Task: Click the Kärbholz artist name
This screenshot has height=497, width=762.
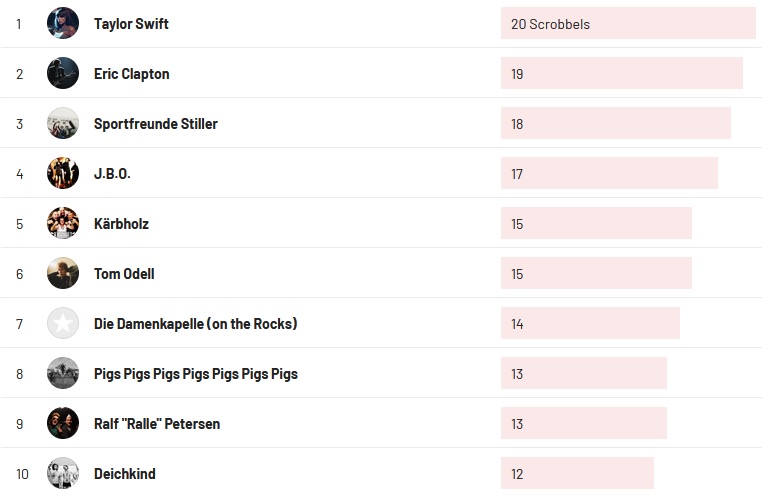Action: point(121,224)
